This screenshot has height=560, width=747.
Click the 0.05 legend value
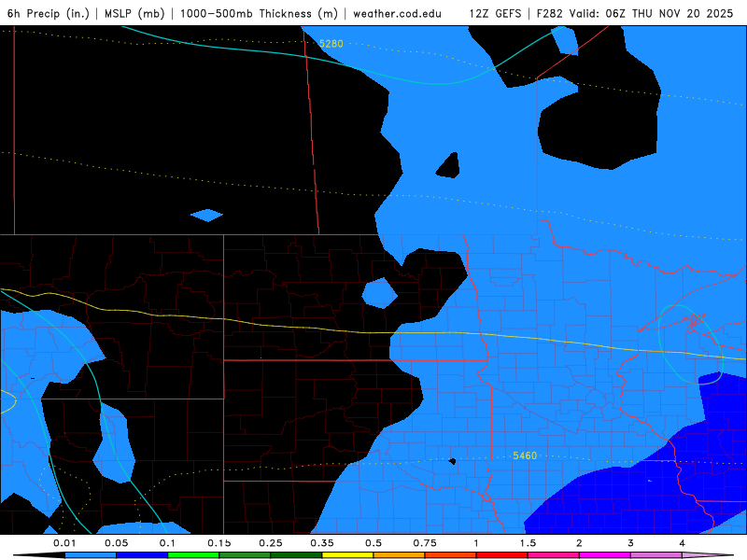[116, 543]
